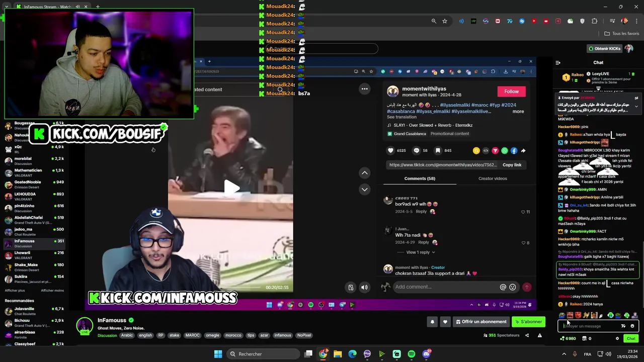Viewport: 644px width, 362px height.
Task: Switch to the Creator videos tab
Action: click(x=493, y=178)
